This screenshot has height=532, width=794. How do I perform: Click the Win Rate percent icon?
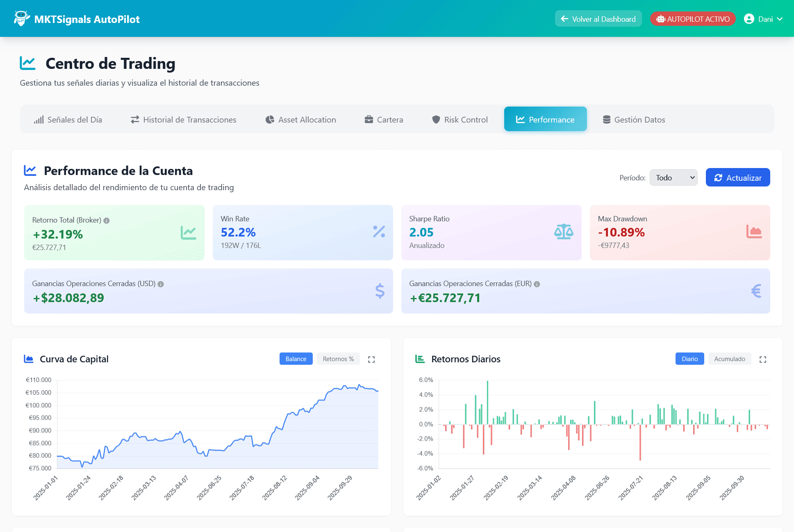(x=379, y=232)
